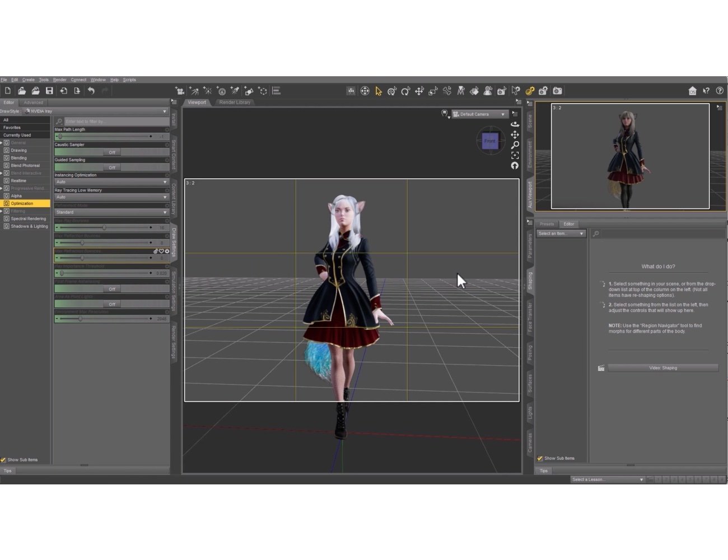Screen dimensions: 728x560
Task: Expand the Instancing Optimization Auto dropdown
Action: pos(111,181)
